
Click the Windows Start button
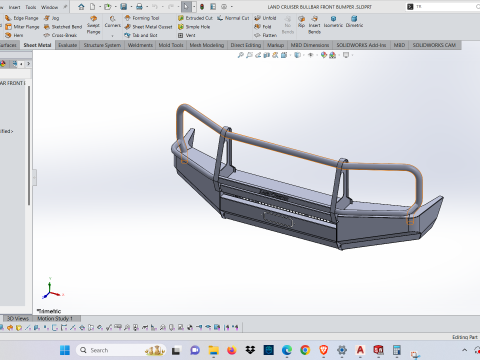[65, 350]
